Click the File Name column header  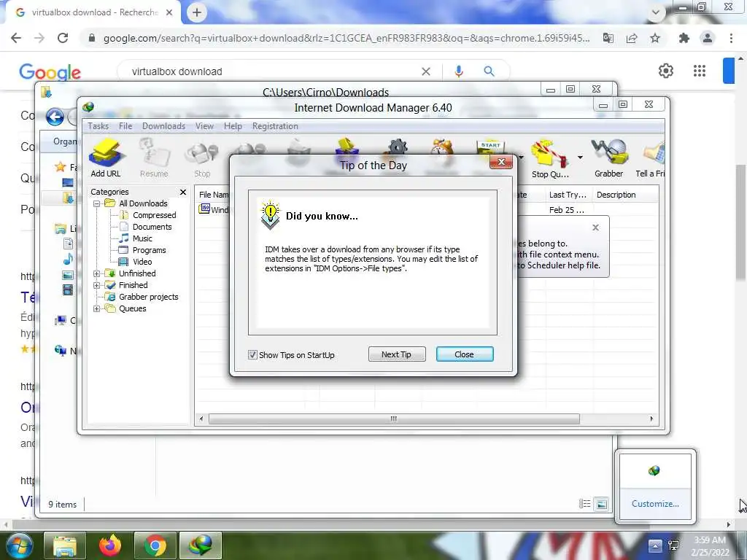(212, 195)
